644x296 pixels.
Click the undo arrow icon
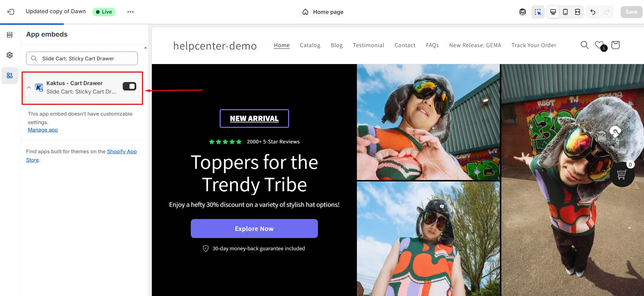click(x=593, y=12)
